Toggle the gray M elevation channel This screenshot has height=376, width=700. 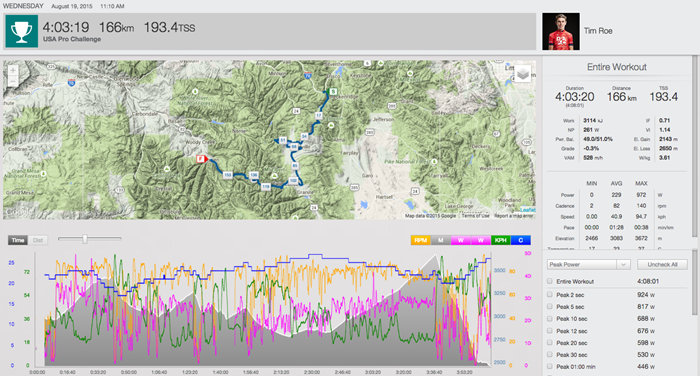coord(441,240)
